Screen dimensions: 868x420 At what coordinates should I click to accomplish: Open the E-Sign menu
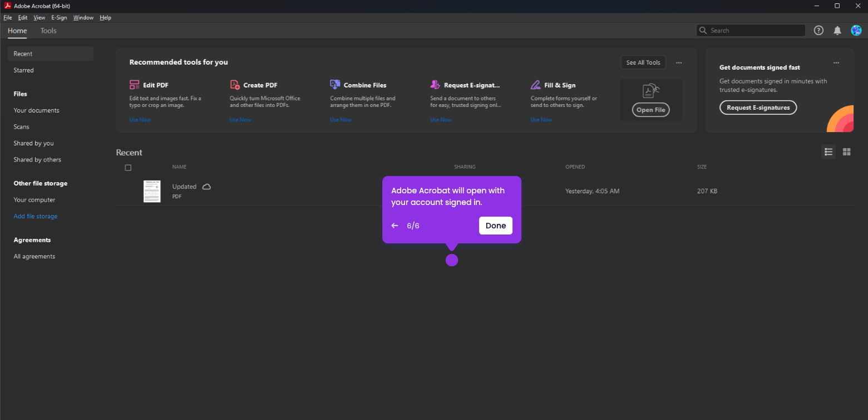coord(59,18)
